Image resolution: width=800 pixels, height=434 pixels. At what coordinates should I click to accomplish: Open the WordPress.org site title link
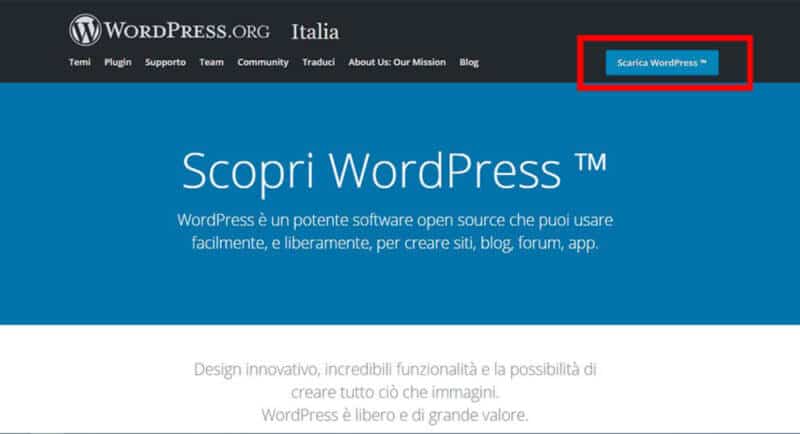click(x=187, y=31)
